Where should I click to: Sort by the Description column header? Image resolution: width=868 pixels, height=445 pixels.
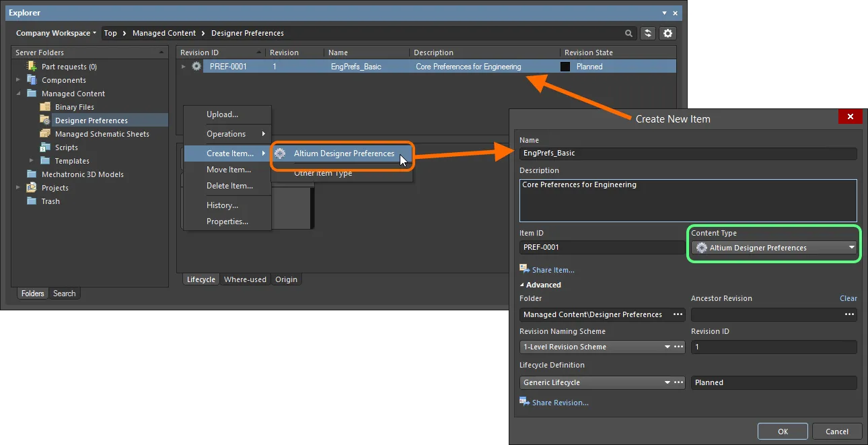[x=484, y=53]
